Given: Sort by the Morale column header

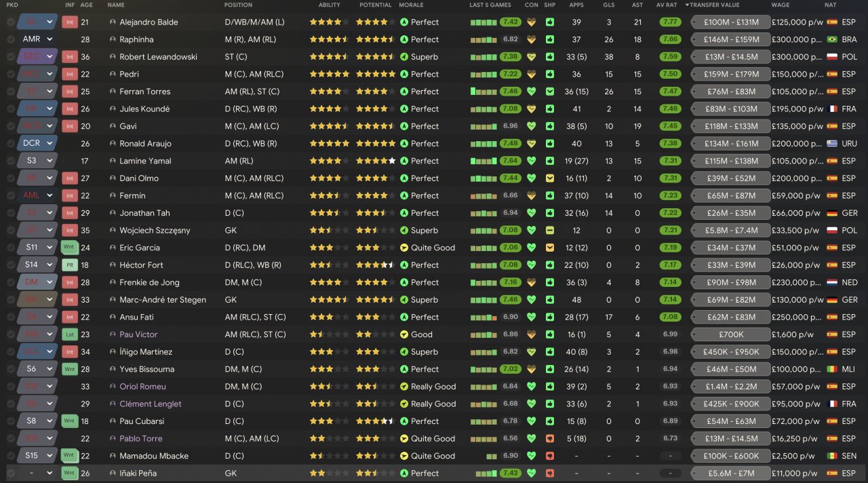Looking at the screenshot, I should [x=412, y=5].
